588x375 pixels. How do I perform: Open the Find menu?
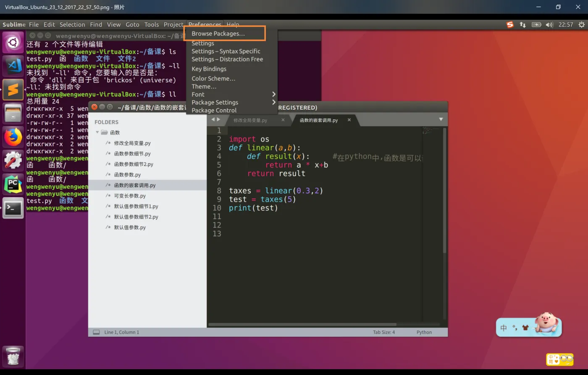pyautogui.click(x=96, y=25)
